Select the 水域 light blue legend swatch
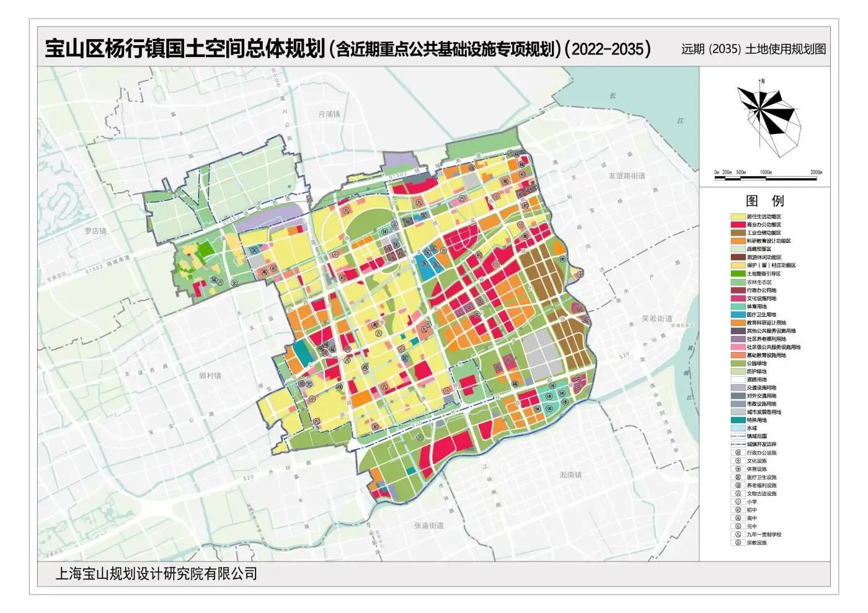 point(738,428)
